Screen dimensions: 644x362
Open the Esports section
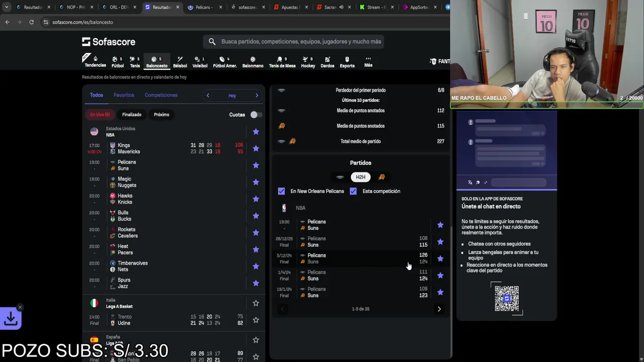click(x=347, y=62)
